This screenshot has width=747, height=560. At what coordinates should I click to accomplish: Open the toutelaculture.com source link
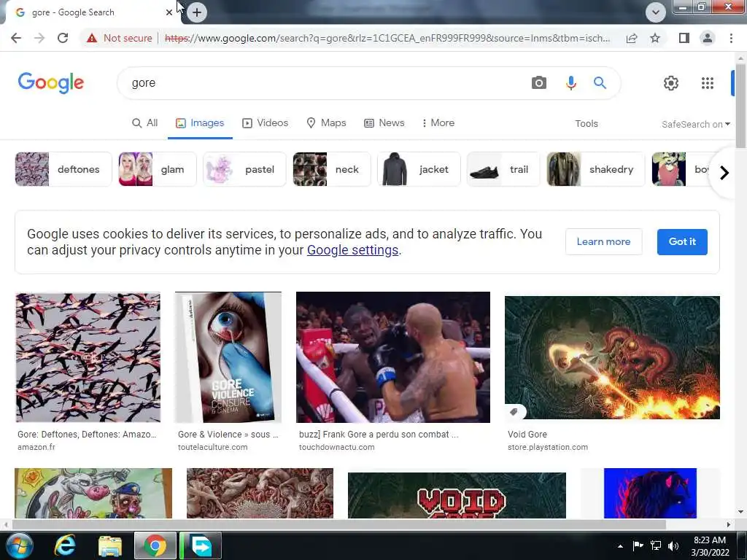212,447
